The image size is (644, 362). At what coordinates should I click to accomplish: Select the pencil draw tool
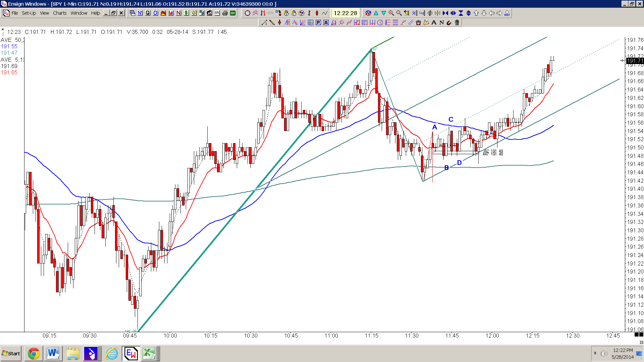point(272,22)
